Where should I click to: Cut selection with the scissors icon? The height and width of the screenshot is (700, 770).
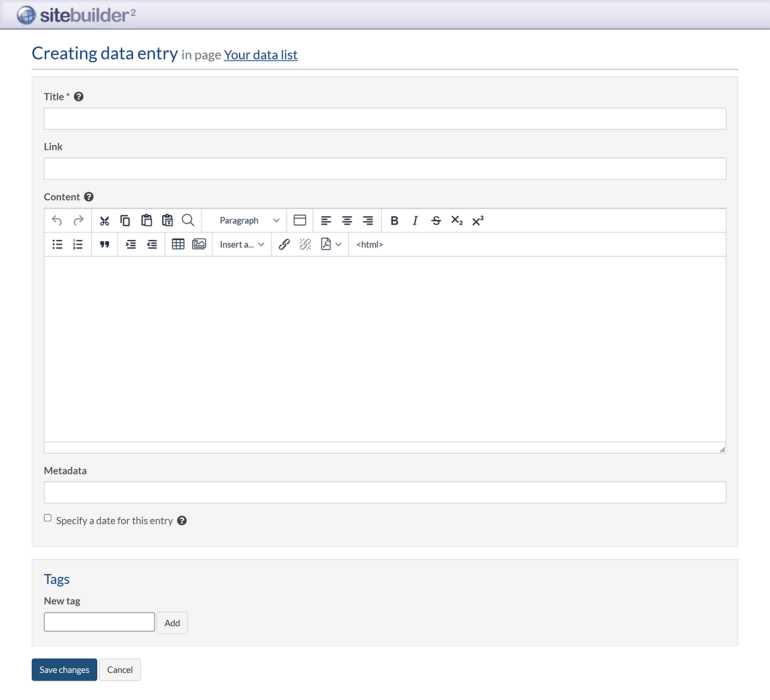[104, 221]
